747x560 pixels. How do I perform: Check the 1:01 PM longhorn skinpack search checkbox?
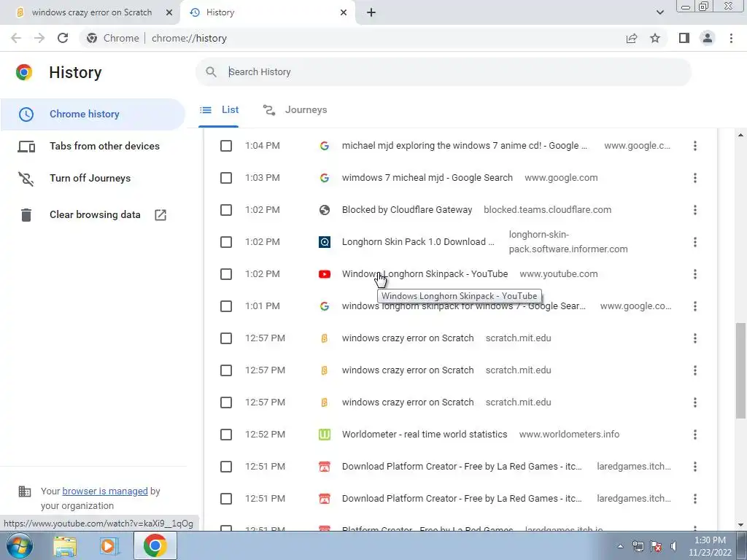[226, 306]
